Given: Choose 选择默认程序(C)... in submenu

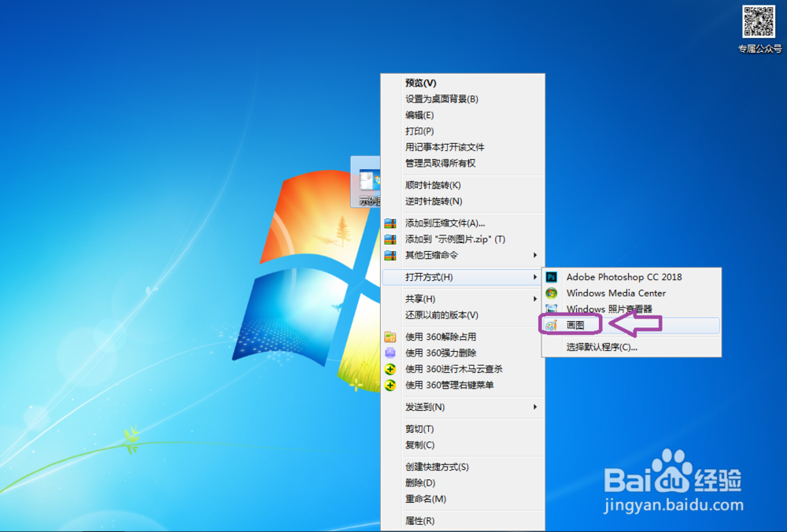Looking at the screenshot, I should coord(631,347).
